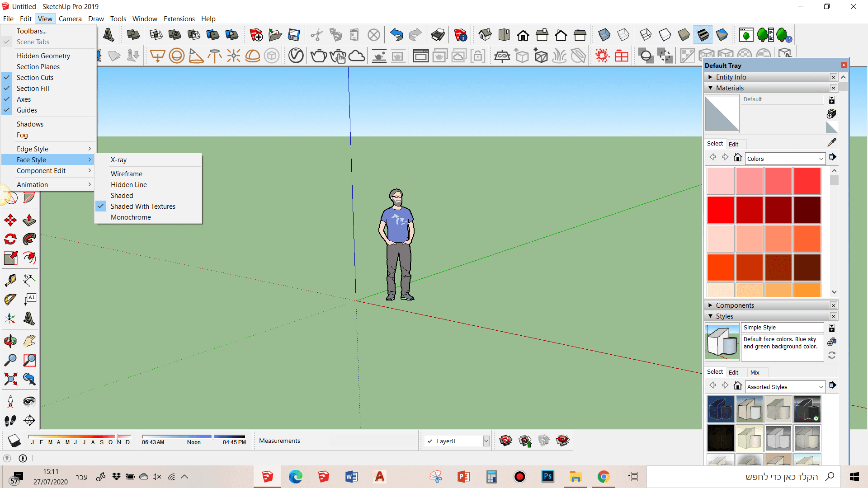Choose Wireframe face style
868x488 pixels.
coord(126,174)
